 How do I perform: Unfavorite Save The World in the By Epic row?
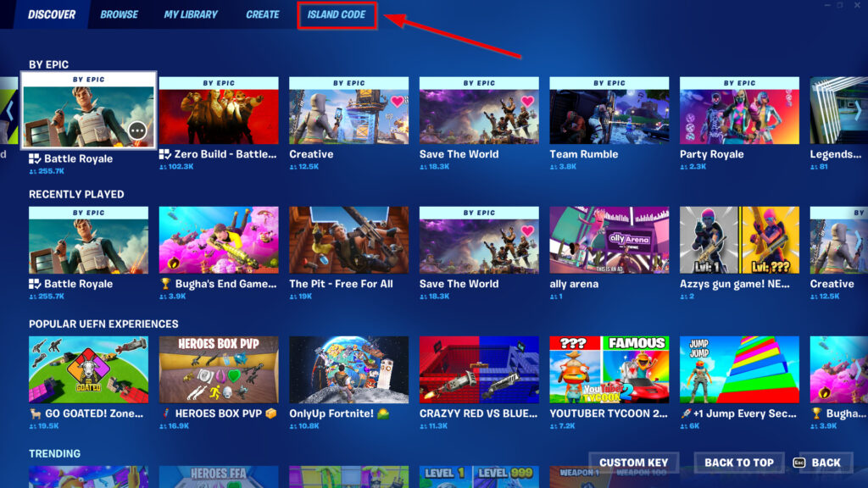[526, 102]
